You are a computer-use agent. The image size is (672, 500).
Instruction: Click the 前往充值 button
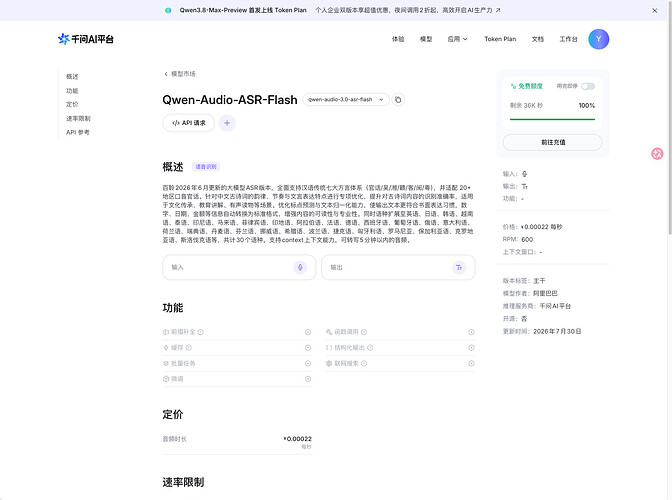pyautogui.click(x=552, y=142)
